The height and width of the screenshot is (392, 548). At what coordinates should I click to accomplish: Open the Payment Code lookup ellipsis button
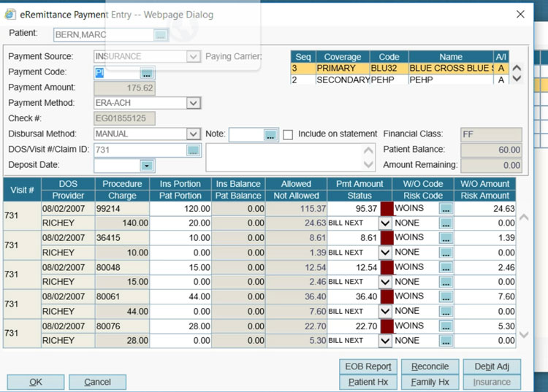[147, 73]
